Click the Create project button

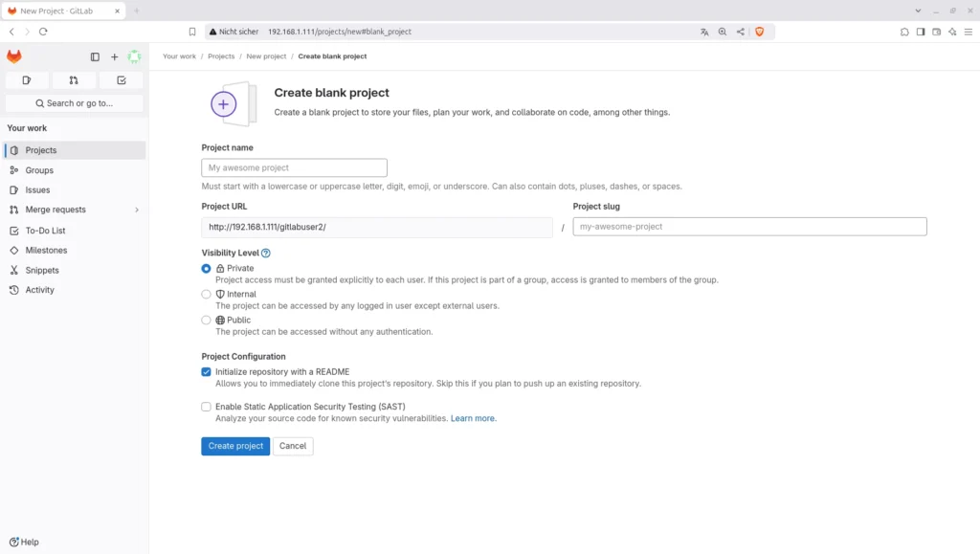(x=235, y=446)
